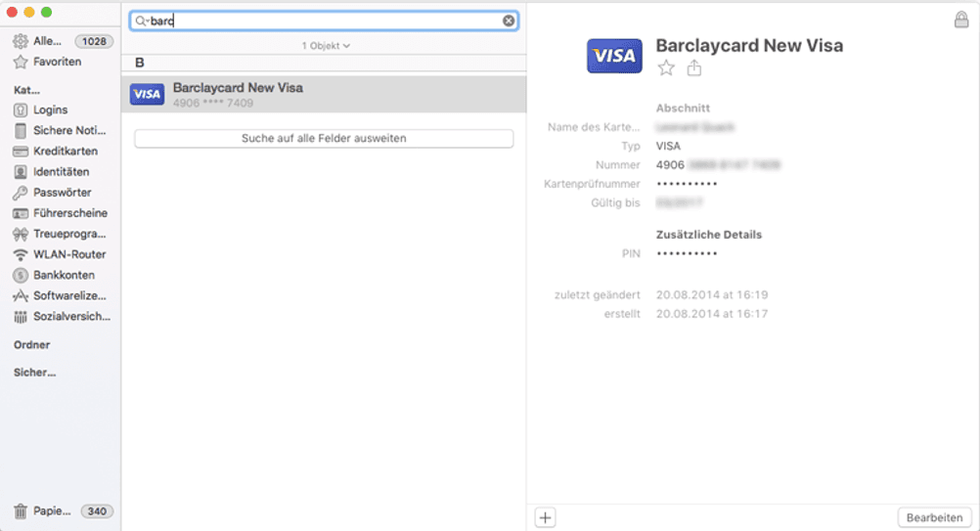Click the WLAN-Router wifi icon

tap(21, 254)
